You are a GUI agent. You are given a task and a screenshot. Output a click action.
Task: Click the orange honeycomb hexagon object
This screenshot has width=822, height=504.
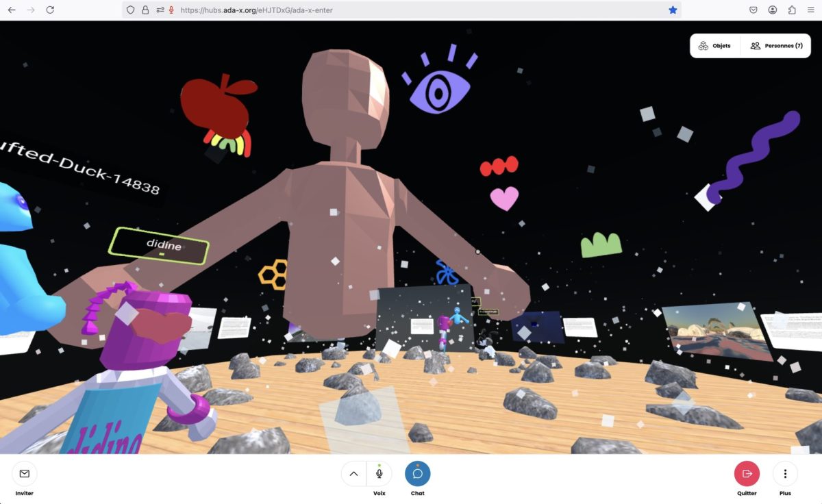tap(272, 274)
